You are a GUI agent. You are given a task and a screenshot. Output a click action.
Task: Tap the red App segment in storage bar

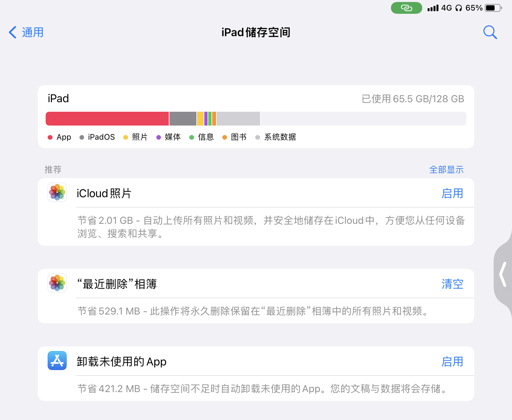pyautogui.click(x=107, y=119)
